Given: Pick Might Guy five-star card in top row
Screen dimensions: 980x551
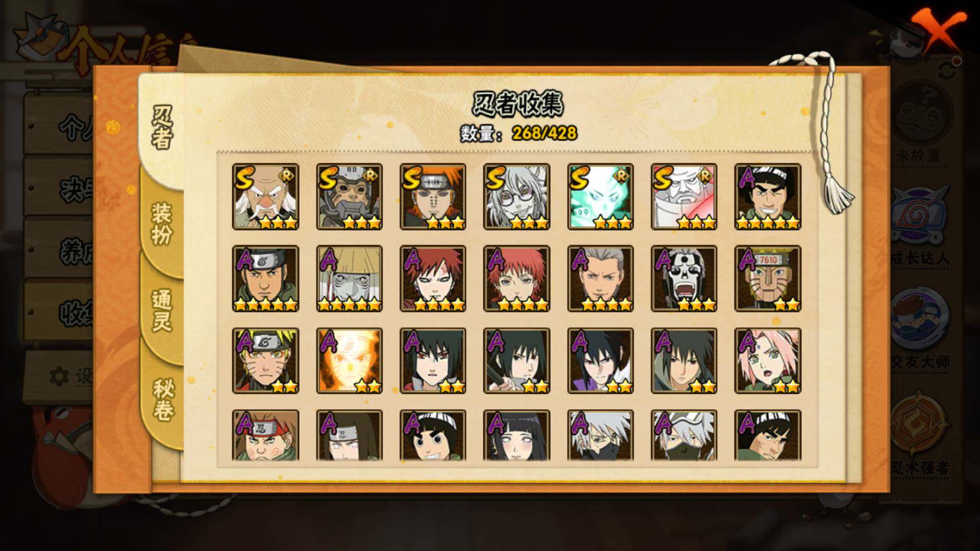Looking at the screenshot, I should (768, 196).
